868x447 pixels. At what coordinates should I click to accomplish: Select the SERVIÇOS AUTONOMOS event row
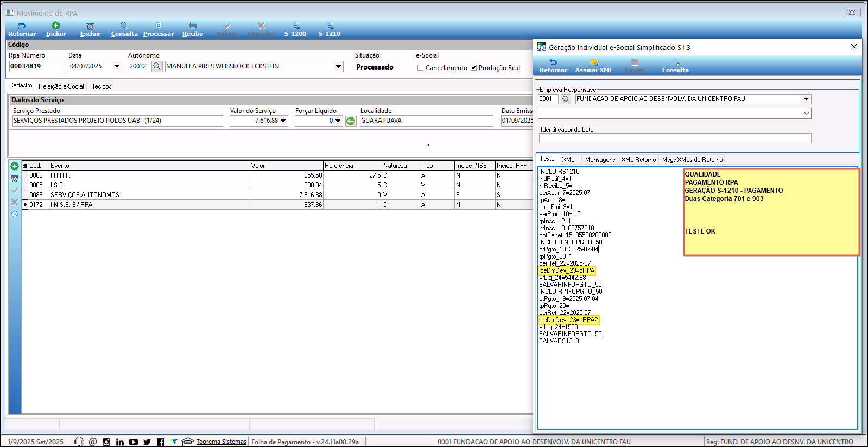click(277, 195)
